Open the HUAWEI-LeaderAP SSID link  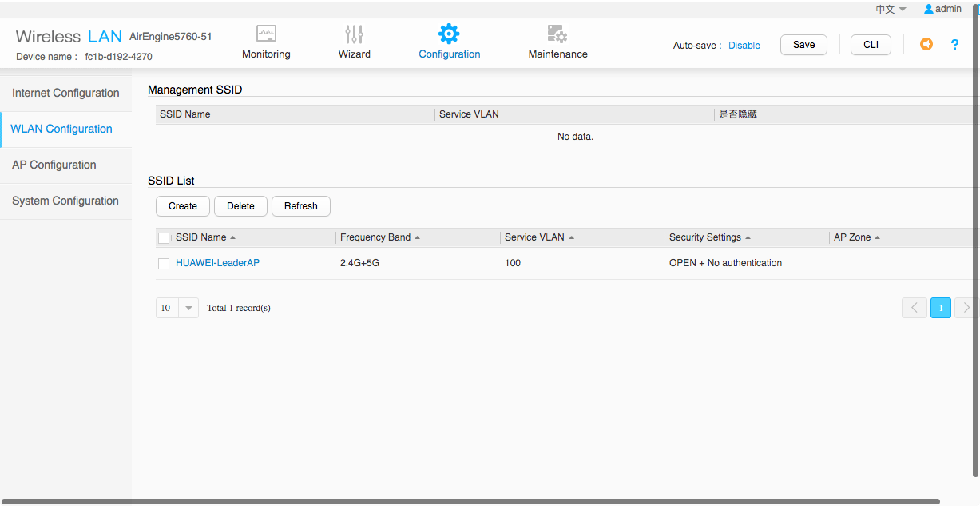tap(217, 263)
